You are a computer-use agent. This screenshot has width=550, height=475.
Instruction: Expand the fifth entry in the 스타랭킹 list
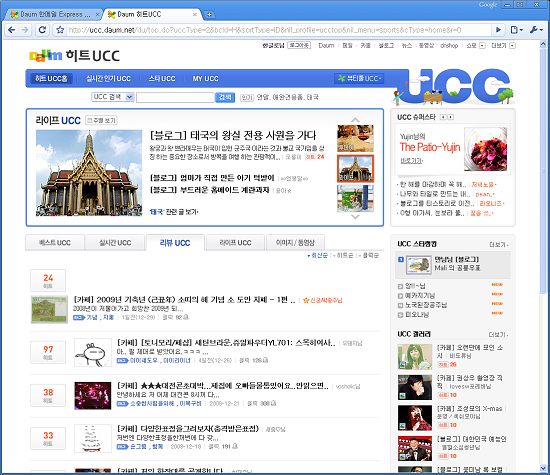point(400,315)
